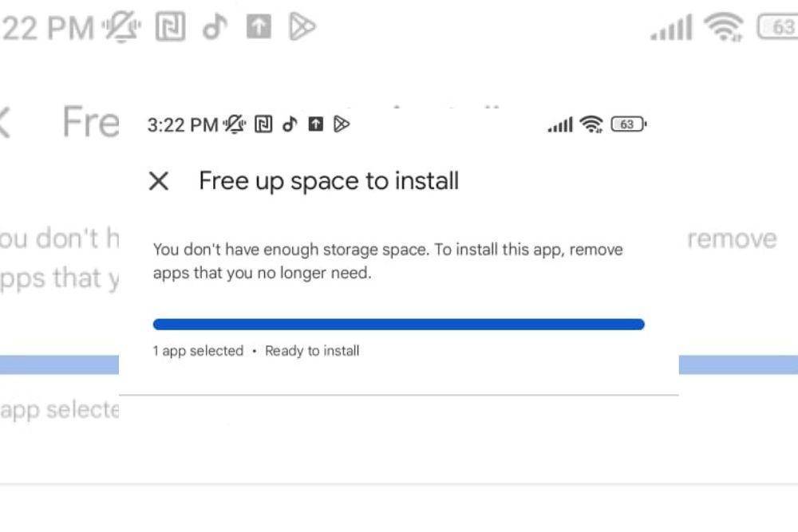Viewport: 798px width, 532px height.
Task: Tap the large faded Wi-Fi icon at top right
Action: click(723, 26)
